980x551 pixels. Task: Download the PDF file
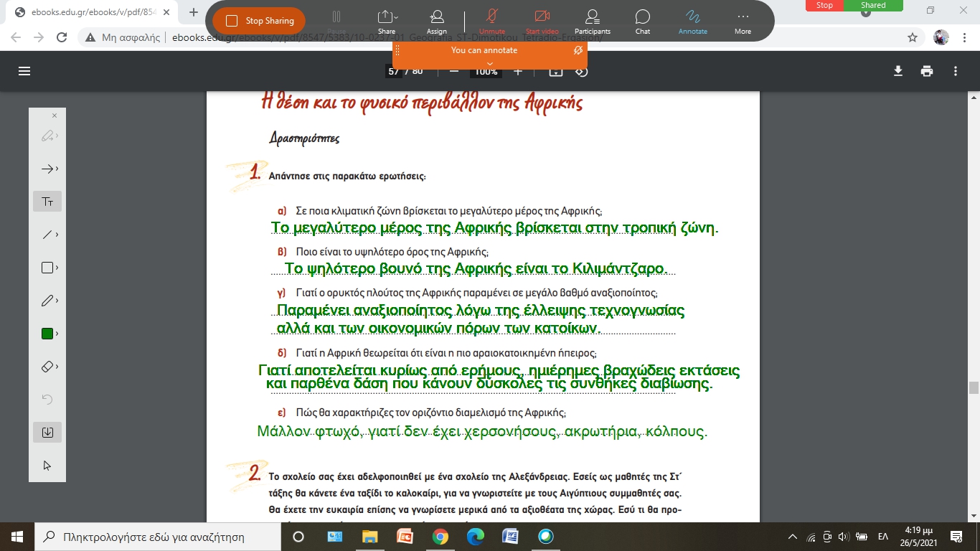pyautogui.click(x=897, y=71)
